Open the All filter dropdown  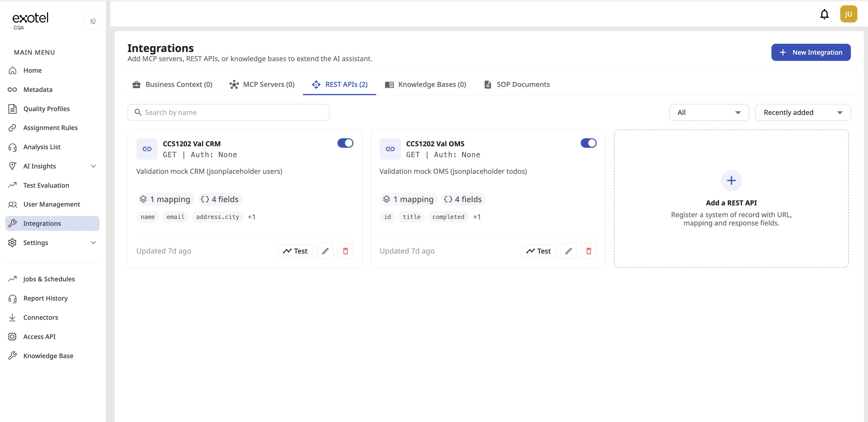pos(709,112)
